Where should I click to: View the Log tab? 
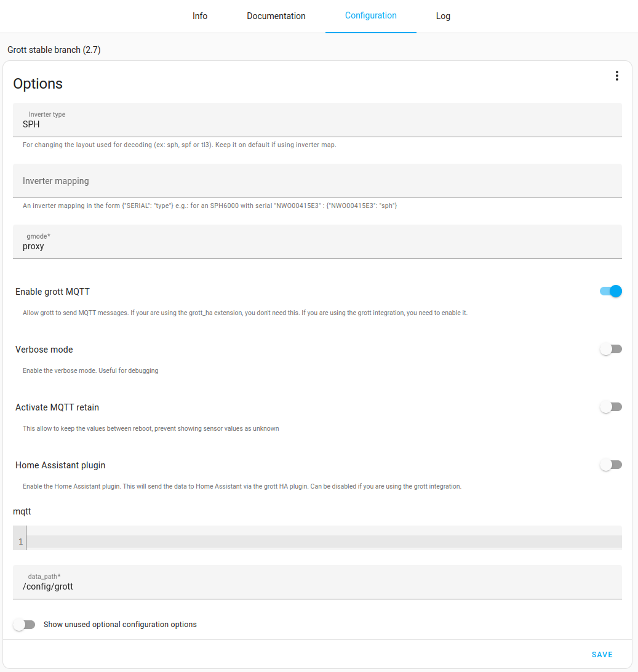point(443,16)
